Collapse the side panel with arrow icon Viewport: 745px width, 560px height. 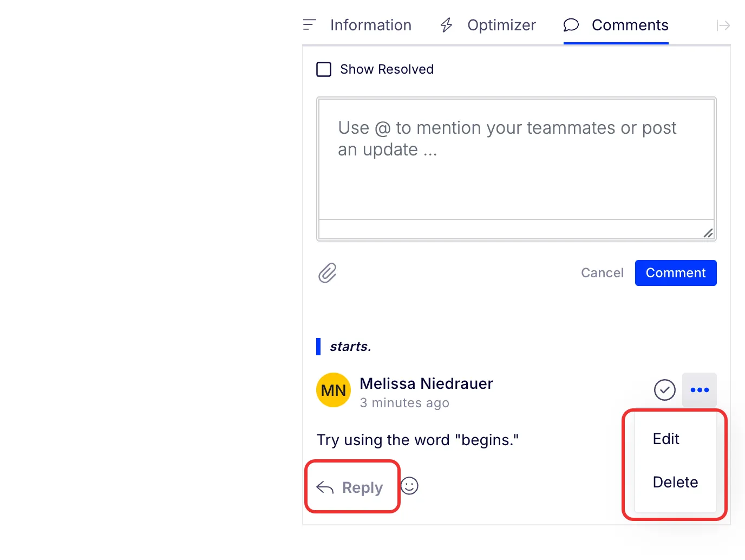coord(723,25)
